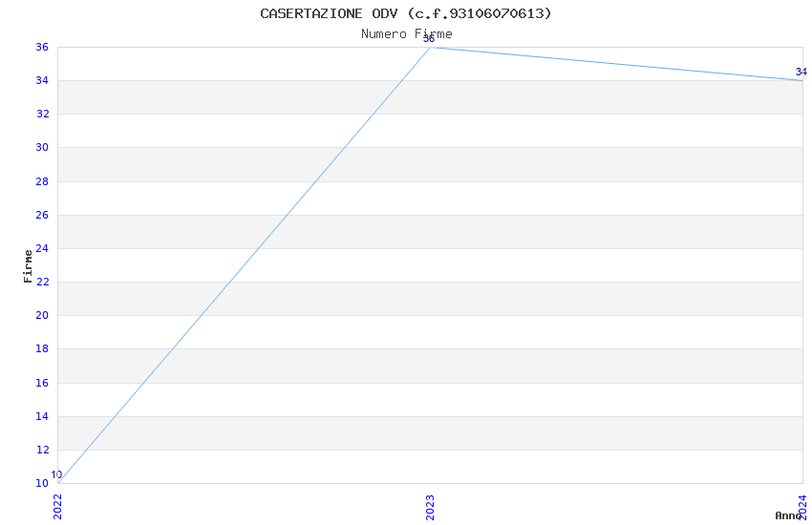Click the data point label 10
Image resolution: width=812 pixels, height=525 pixels.
point(56,474)
